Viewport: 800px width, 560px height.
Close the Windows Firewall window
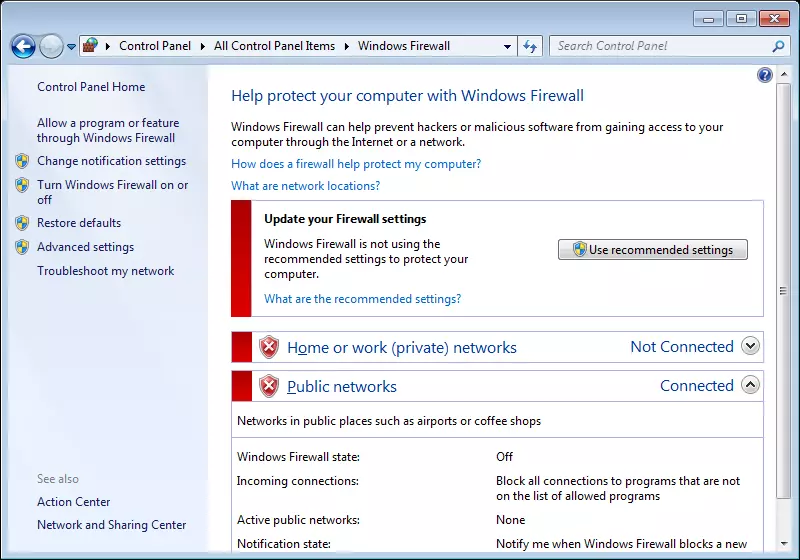pyautogui.click(x=774, y=19)
